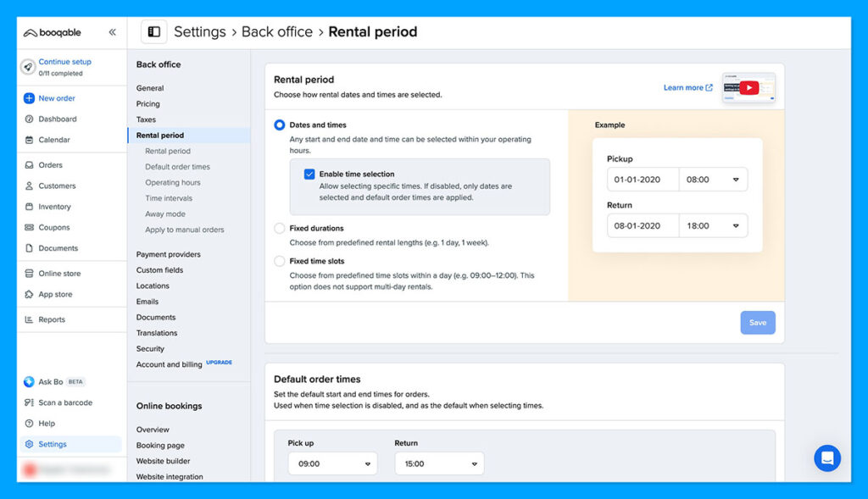868x499 pixels.
Task: Click the Reports chart icon
Action: (x=29, y=319)
